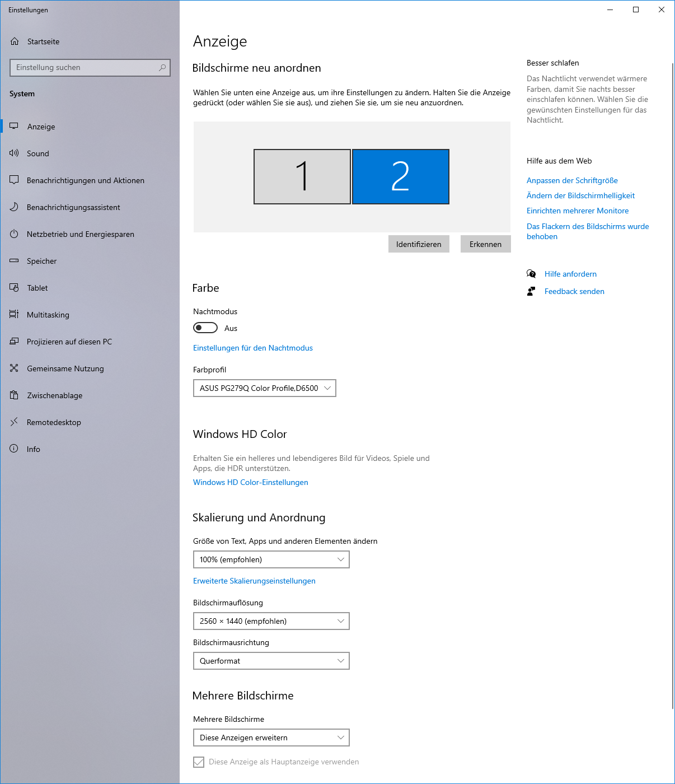Image resolution: width=675 pixels, height=784 pixels.
Task: Open Windows HD Color-Einstellungen link
Action: tap(251, 482)
